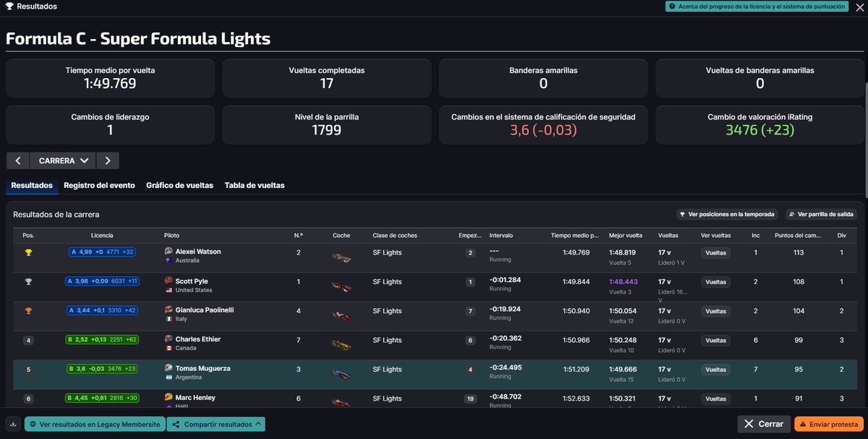Screen dimensions: 868x439
Task: Open the license progress and scoring info link
Action: (x=757, y=7)
